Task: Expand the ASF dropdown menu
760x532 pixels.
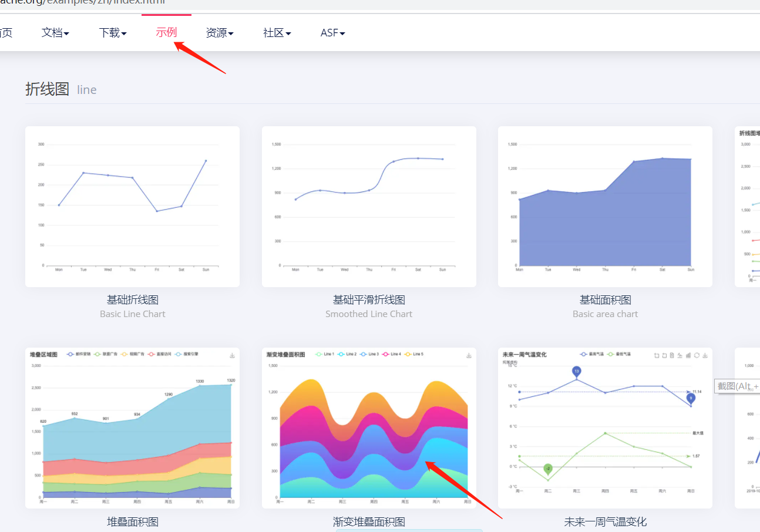Action: click(x=332, y=33)
